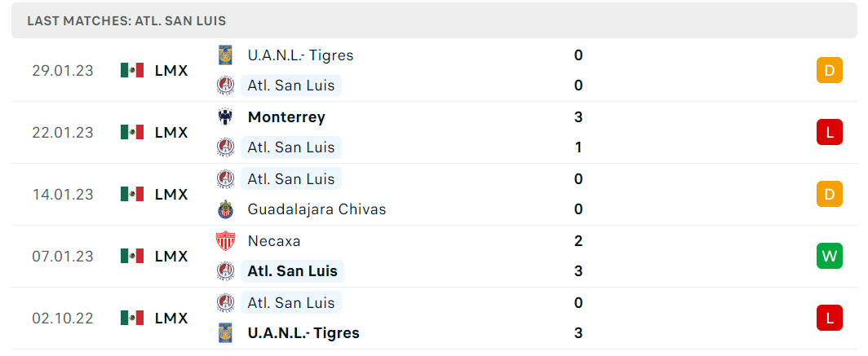This screenshot has width=868, height=356.
Task: Click the U.A.N.L.- Tigres crest in 29.01.23 match
Action: 225,55
